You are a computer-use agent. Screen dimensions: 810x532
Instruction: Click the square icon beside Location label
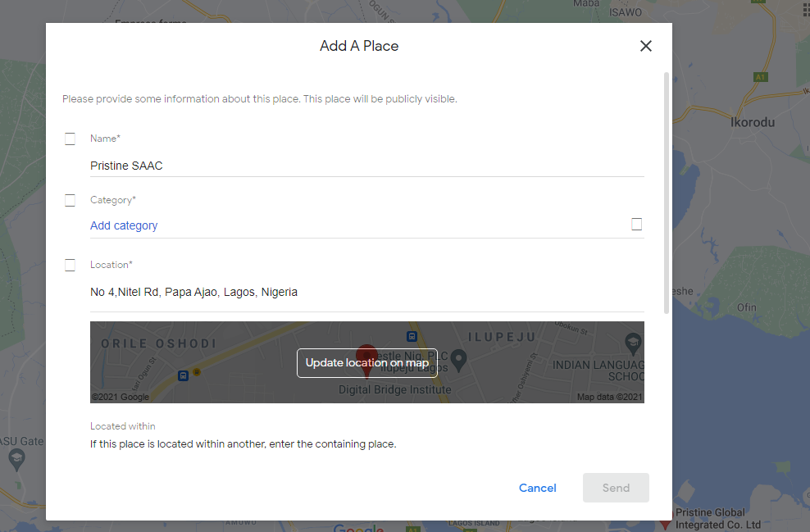click(x=71, y=266)
